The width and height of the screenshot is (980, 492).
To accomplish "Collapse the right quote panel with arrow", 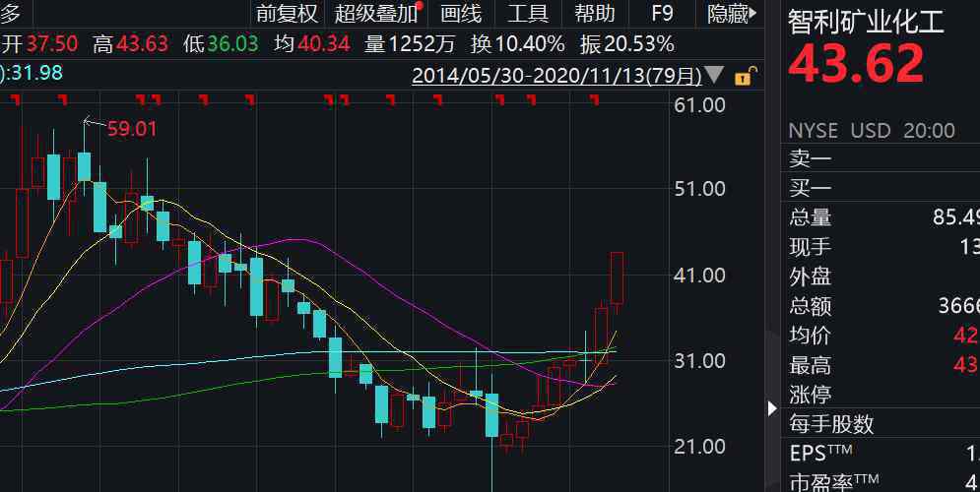I will (x=770, y=407).
